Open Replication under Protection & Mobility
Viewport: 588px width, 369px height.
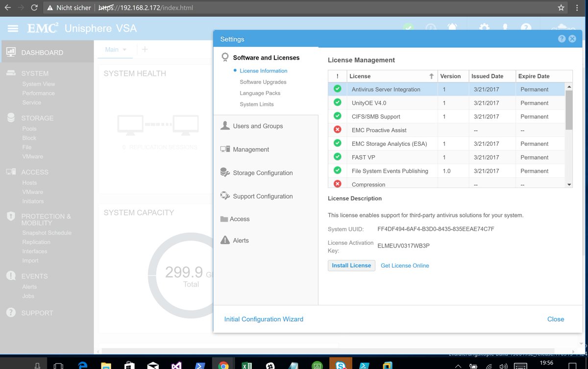tap(36, 242)
